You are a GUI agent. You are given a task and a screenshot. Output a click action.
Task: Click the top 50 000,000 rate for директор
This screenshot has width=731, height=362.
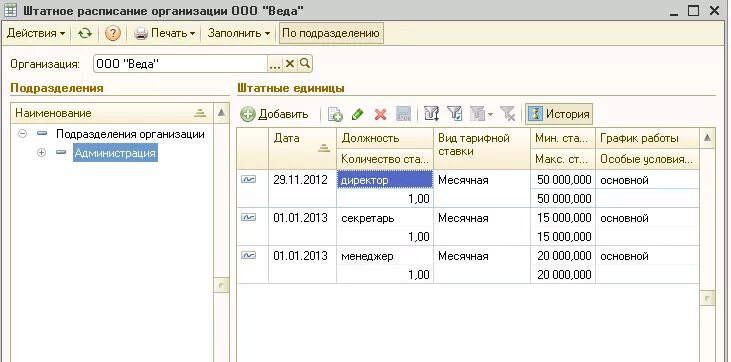point(564,180)
